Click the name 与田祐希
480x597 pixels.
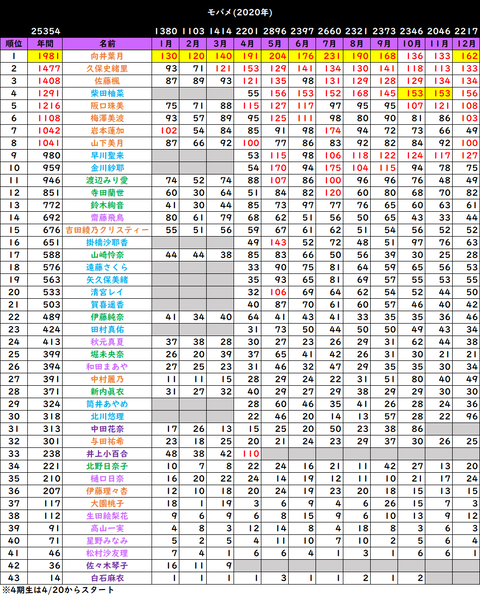pos(107,441)
